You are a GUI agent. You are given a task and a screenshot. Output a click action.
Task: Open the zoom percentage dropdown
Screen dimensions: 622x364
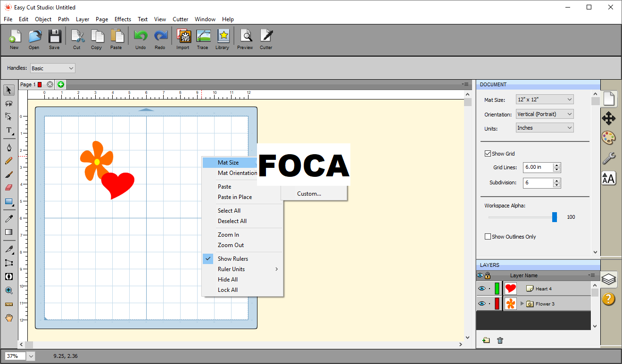31,356
